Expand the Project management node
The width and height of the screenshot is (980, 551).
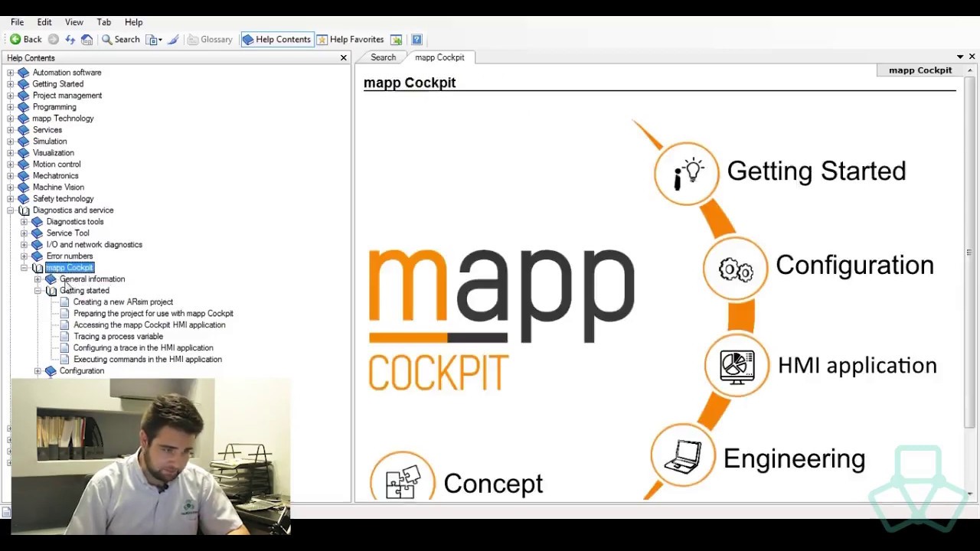click(x=11, y=96)
